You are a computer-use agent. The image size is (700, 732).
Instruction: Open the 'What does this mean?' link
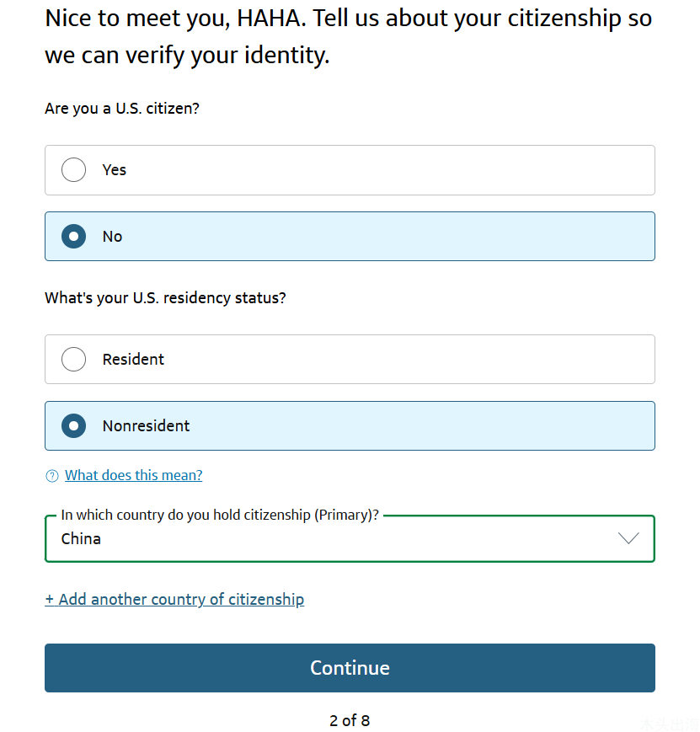(134, 475)
